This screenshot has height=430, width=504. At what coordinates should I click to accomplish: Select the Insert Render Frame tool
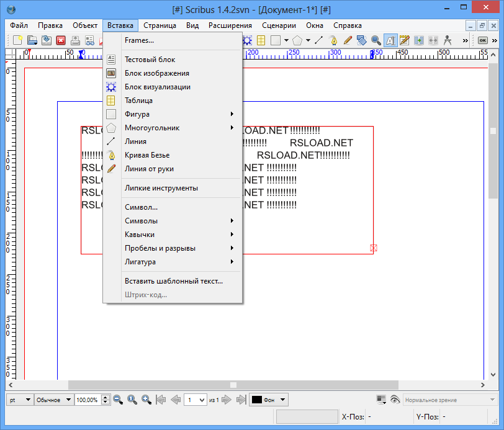[x=246, y=40]
